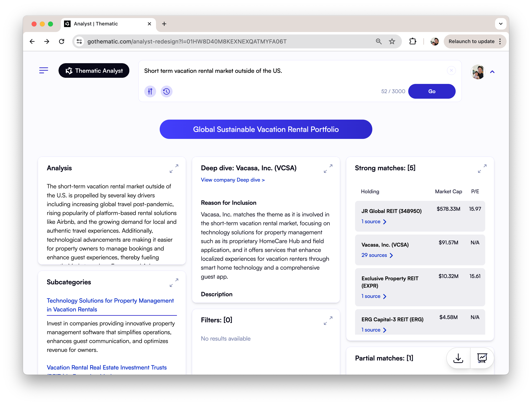Open query filter settings sliders icon

(x=150, y=91)
